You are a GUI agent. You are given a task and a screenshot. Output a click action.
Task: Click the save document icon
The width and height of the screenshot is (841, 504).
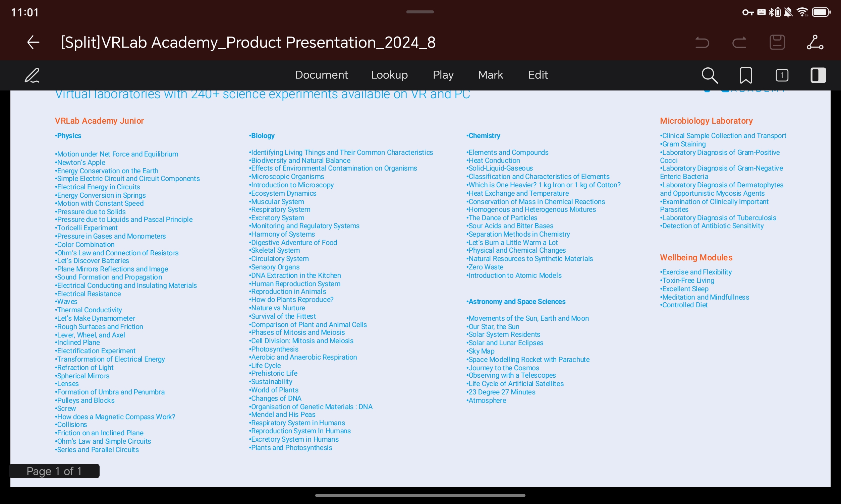777,43
